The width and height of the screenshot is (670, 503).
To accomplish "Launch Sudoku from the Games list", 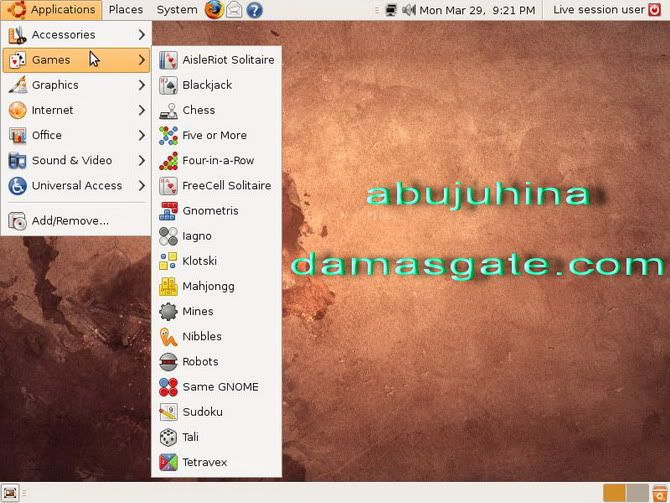I will 217,412.
